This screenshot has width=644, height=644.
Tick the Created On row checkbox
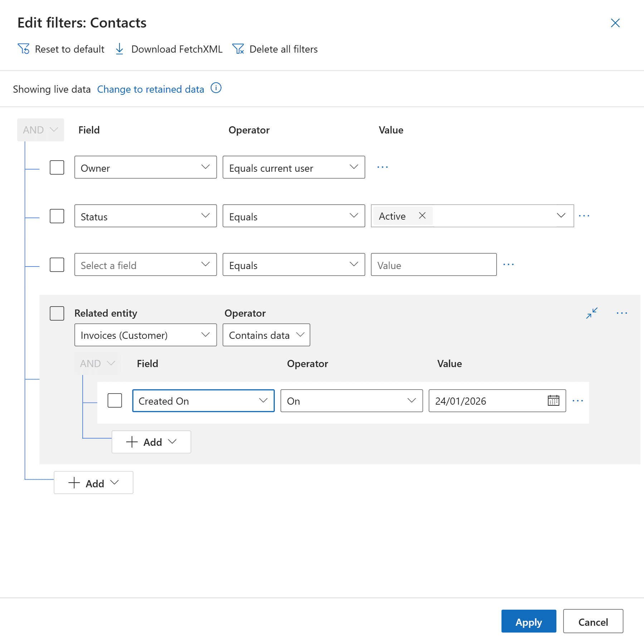(115, 401)
